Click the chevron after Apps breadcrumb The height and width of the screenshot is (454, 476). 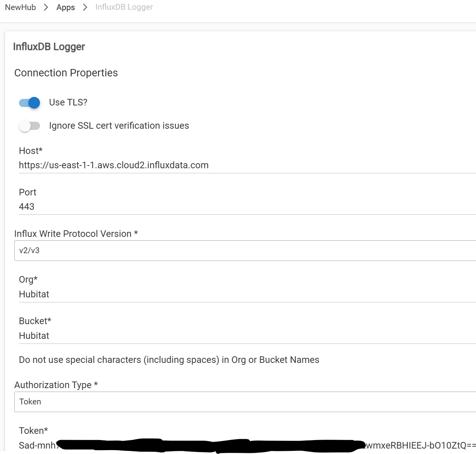click(85, 7)
